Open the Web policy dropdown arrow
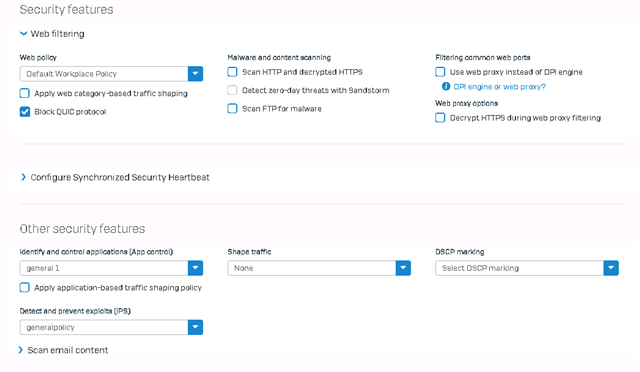 point(196,74)
